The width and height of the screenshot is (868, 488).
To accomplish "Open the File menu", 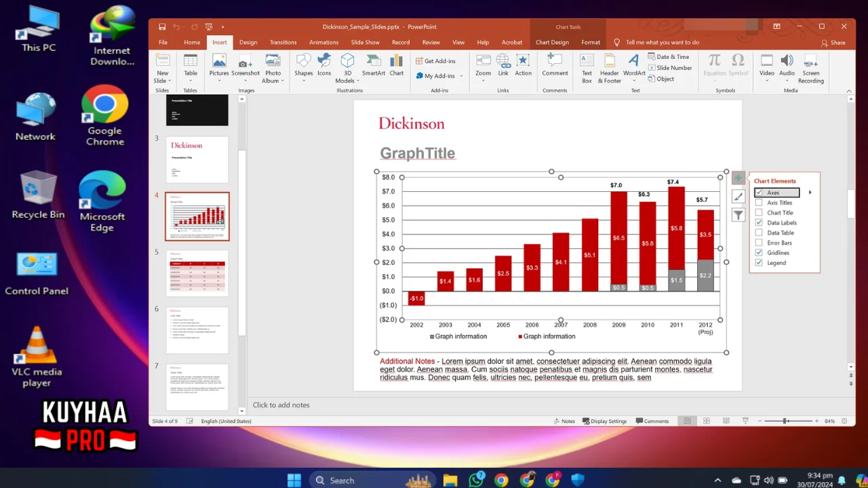I will [163, 42].
